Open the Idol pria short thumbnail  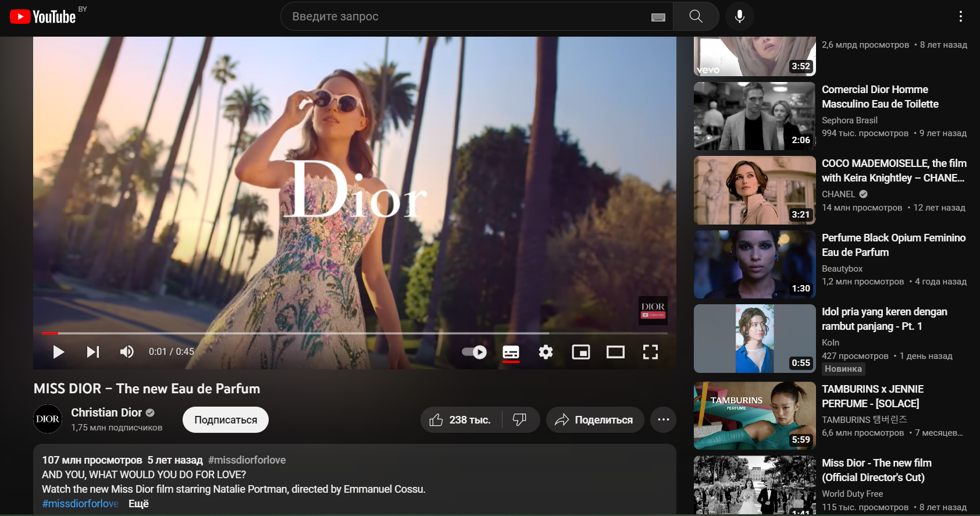(755, 339)
